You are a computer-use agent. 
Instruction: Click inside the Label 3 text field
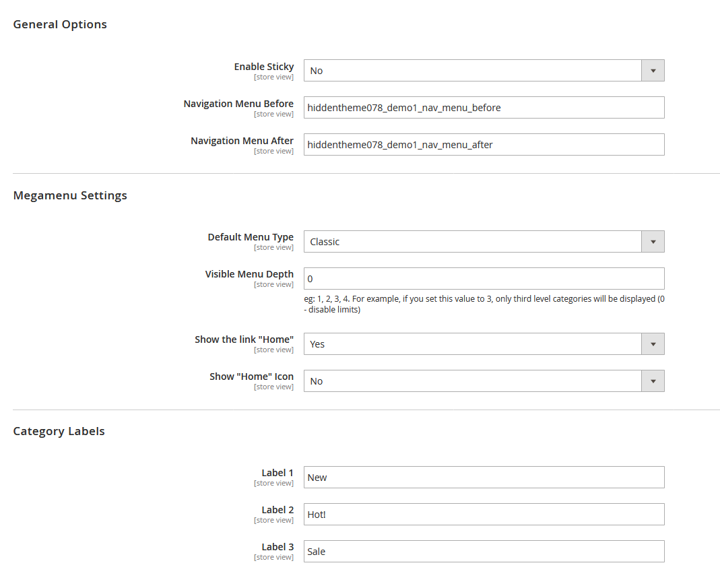pyautogui.click(x=483, y=551)
